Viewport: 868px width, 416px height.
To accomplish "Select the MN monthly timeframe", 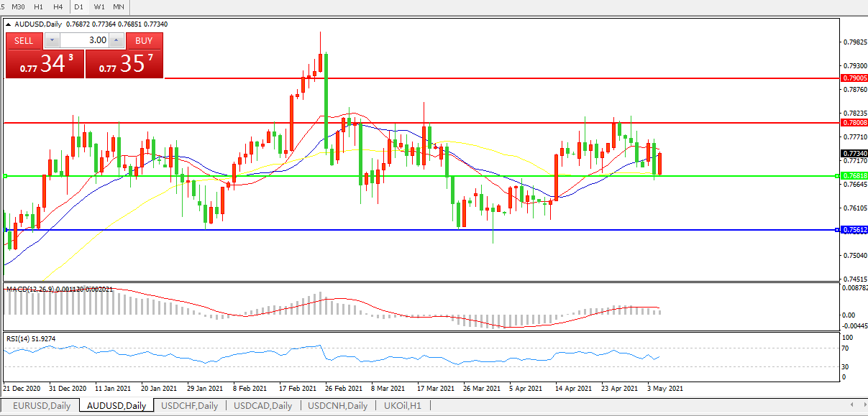I will pos(119,6).
